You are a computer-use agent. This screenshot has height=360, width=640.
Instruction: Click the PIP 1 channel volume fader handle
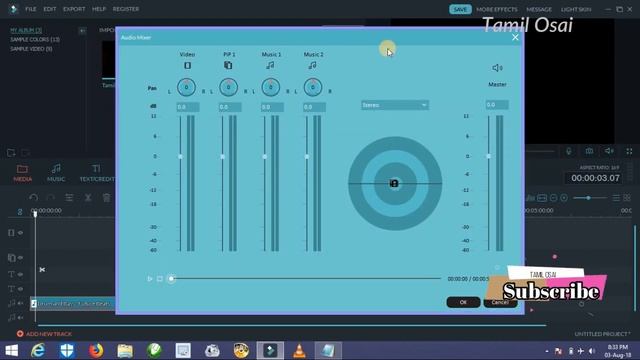click(x=222, y=156)
